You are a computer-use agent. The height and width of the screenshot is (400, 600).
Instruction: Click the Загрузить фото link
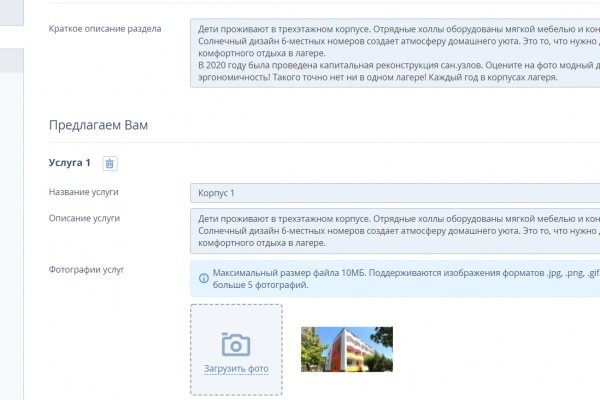pyautogui.click(x=236, y=369)
